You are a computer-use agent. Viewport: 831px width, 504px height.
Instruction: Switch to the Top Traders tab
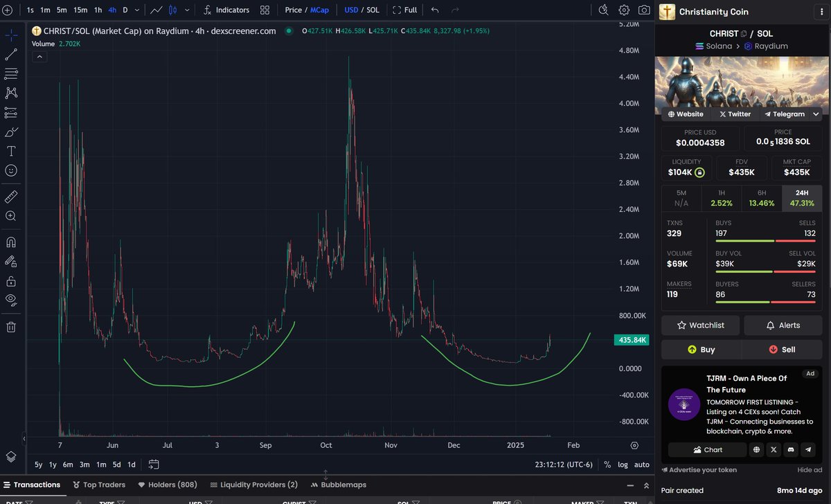click(98, 485)
